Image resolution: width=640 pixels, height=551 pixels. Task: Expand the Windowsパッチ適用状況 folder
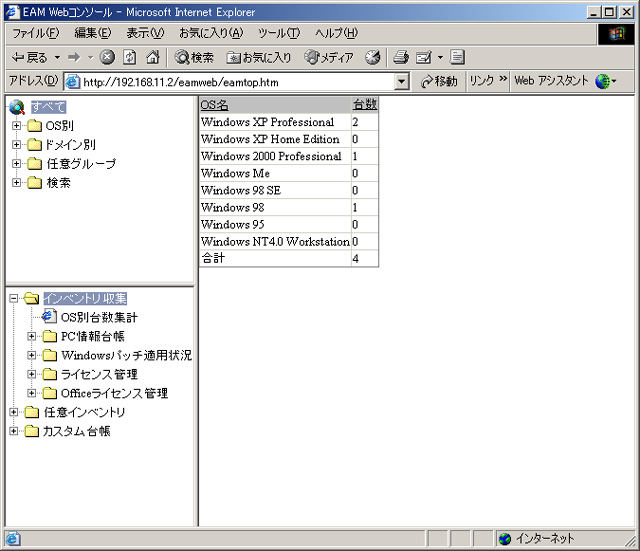31,355
